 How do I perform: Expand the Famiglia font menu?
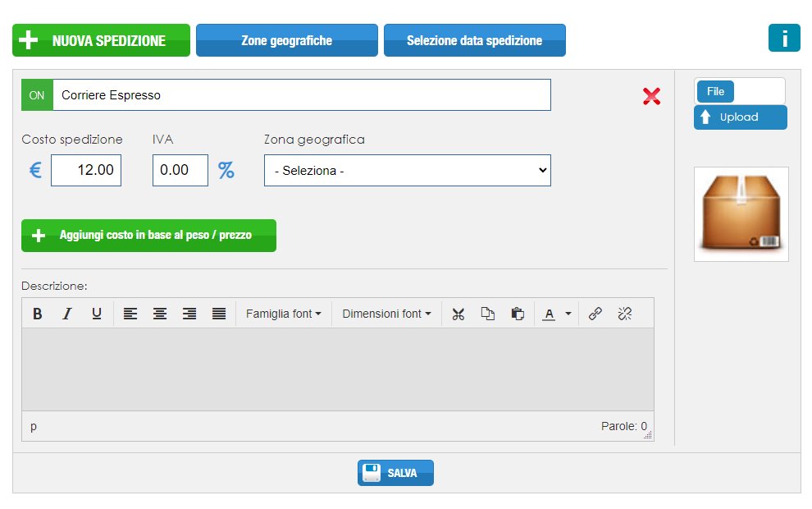[283, 314]
